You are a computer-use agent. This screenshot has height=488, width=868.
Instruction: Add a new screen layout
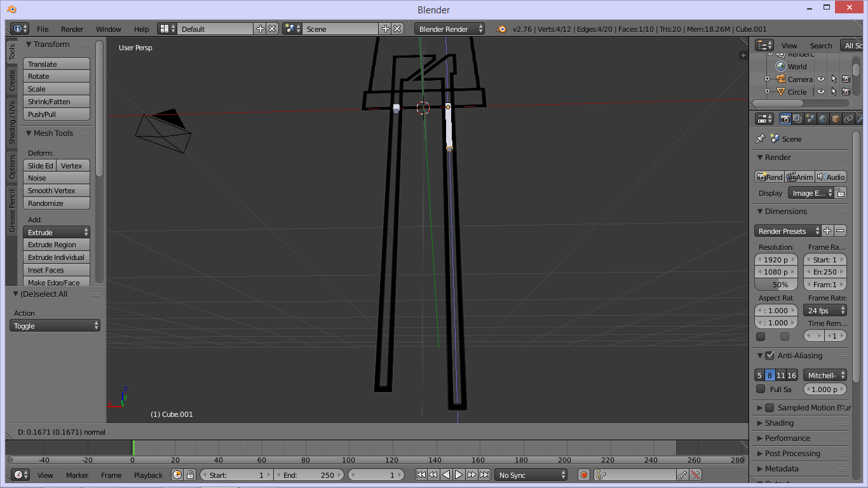coord(260,29)
